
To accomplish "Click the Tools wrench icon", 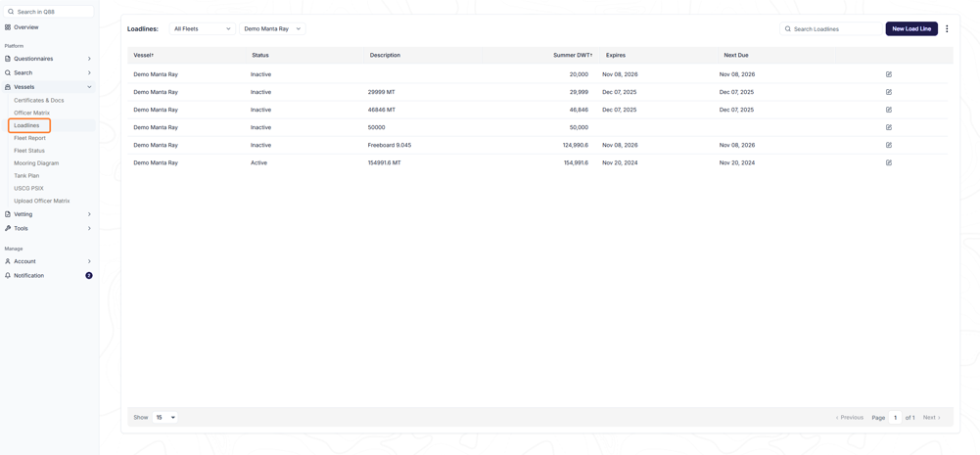I will 8,228.
